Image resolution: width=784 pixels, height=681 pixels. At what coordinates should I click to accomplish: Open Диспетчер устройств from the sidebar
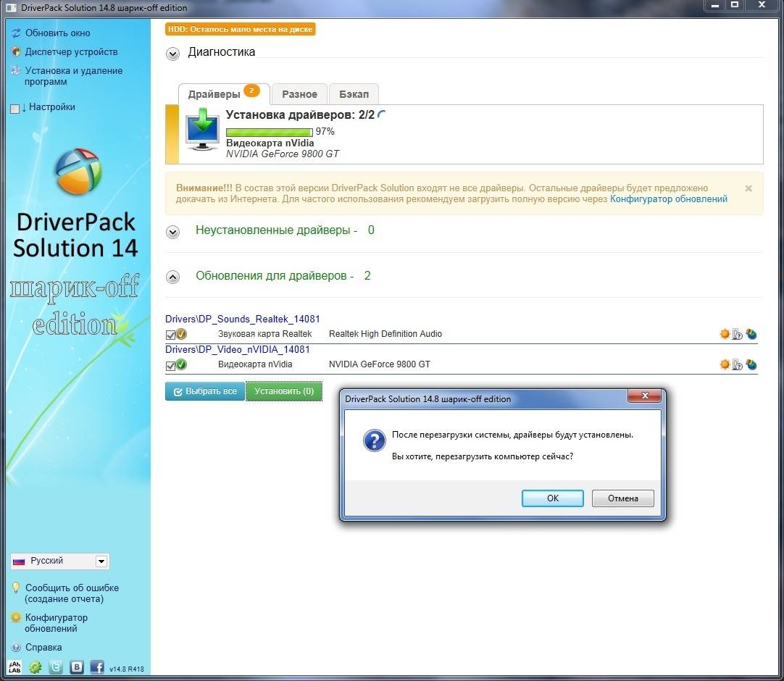point(72,51)
